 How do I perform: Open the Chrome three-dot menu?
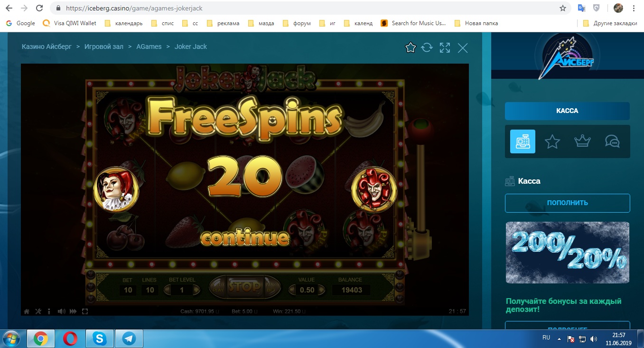pos(634,8)
